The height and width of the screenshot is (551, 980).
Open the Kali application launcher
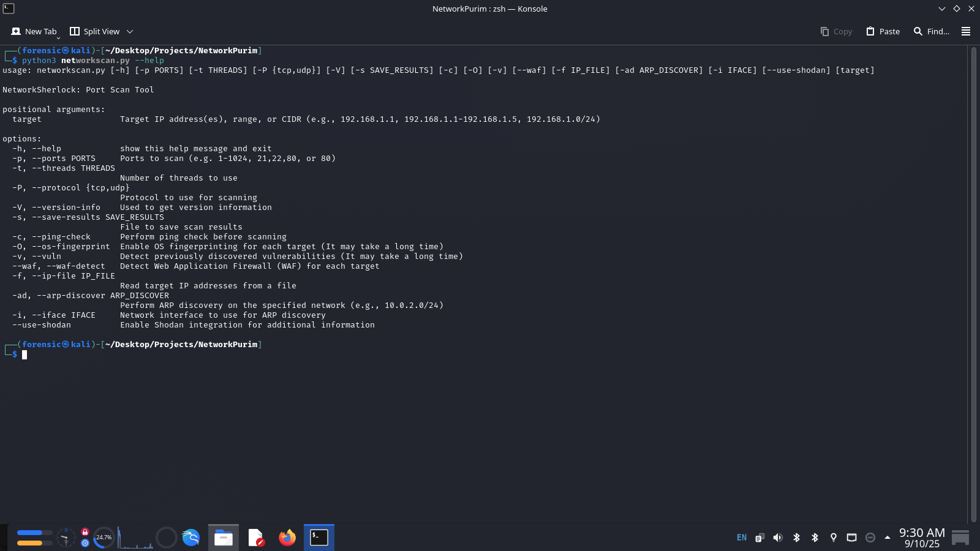tap(191, 538)
